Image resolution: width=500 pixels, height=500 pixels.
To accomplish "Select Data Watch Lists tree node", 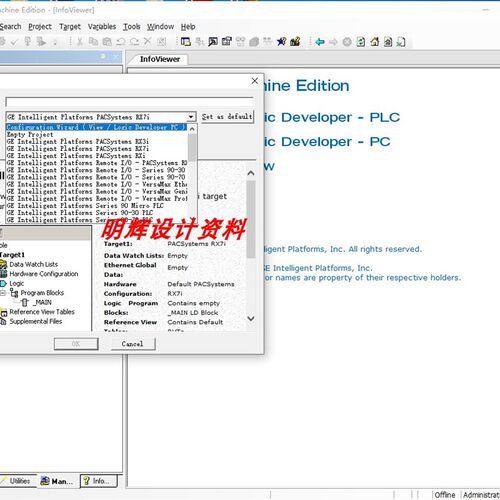I will point(33,264).
